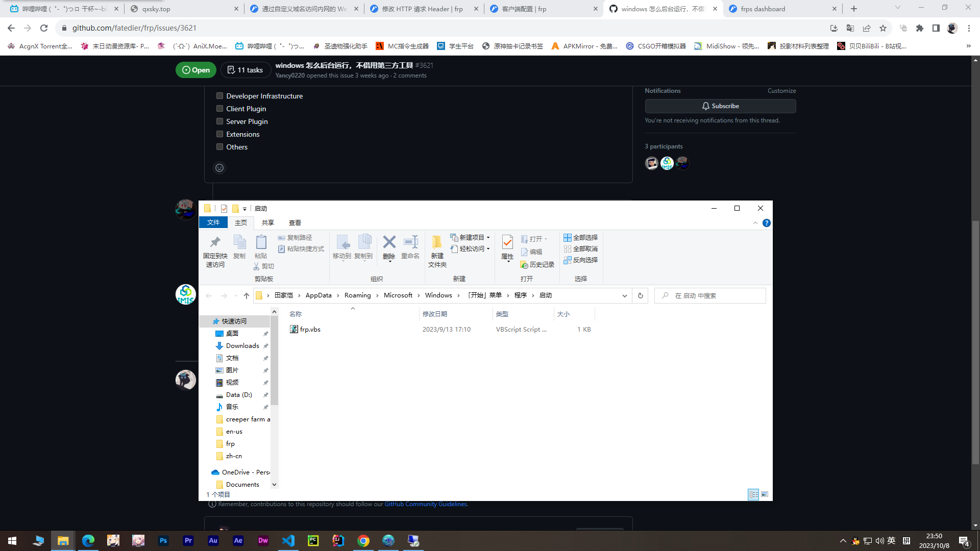The image size is (980, 551).
Task: Check the Others checkbox
Action: click(x=219, y=146)
